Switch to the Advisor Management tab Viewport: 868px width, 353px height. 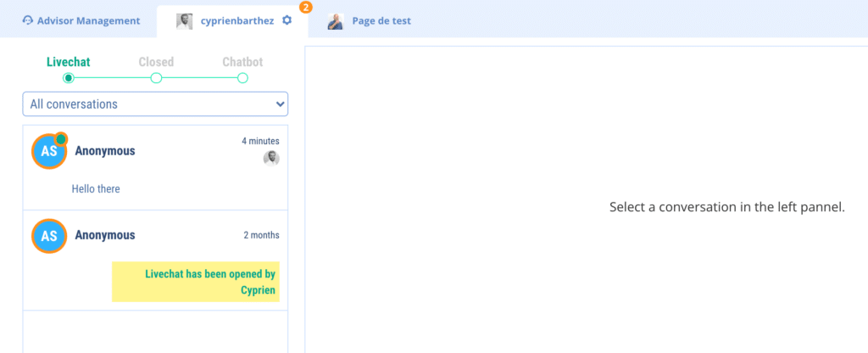81,20
